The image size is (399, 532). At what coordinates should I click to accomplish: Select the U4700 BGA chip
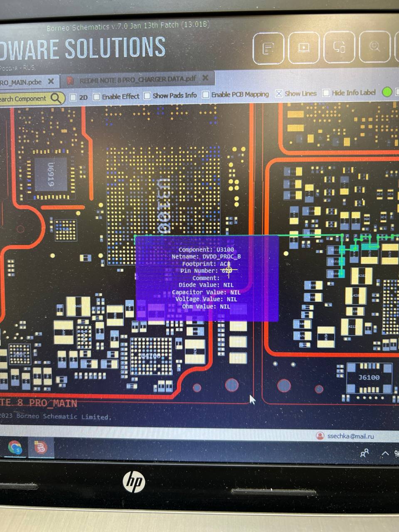coord(151,357)
